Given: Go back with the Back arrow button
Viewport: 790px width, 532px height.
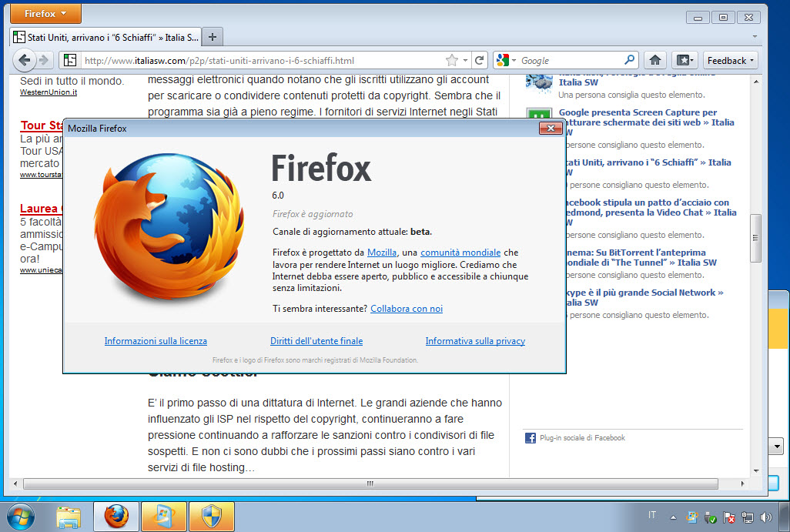Looking at the screenshot, I should click(24, 61).
